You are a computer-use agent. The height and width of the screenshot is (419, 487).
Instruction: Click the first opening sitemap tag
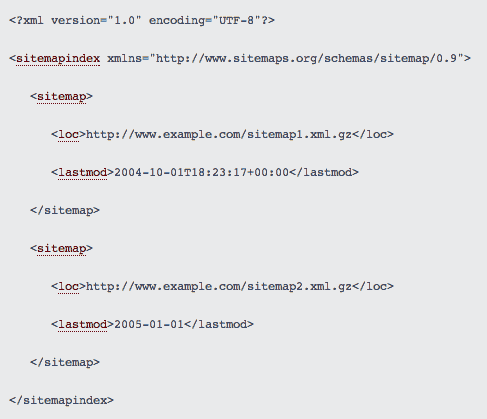[61, 97]
